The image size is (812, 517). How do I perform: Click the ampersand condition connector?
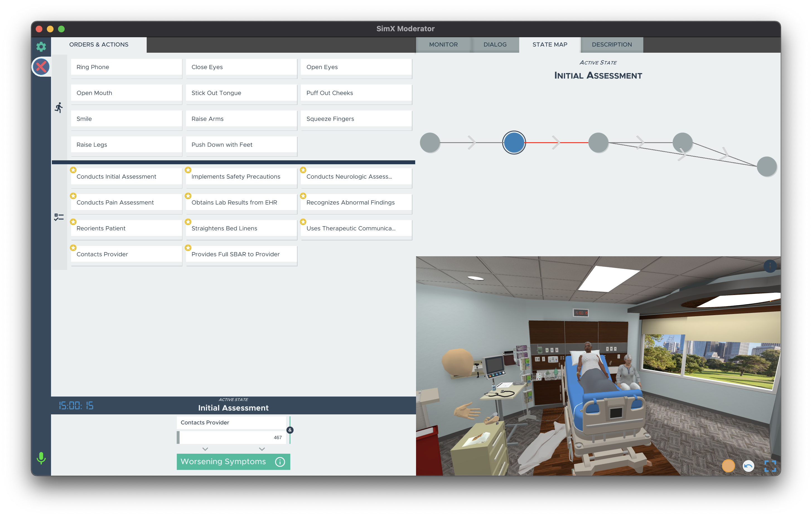(x=290, y=430)
